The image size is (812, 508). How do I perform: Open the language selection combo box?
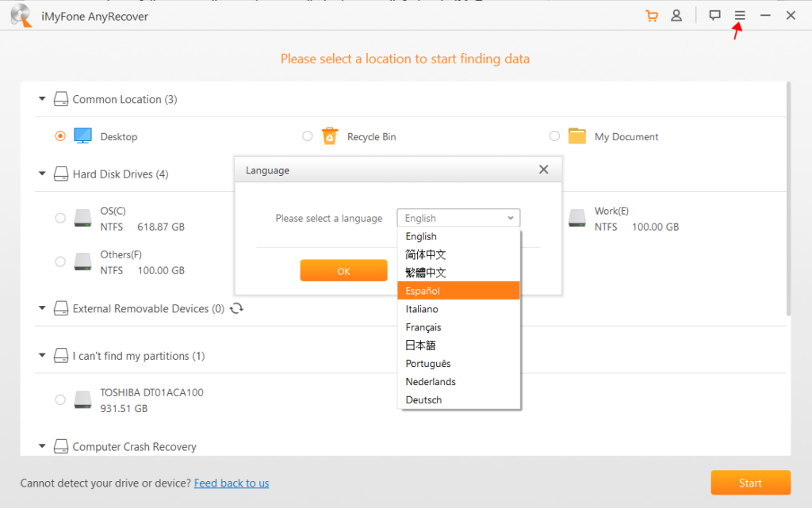point(458,218)
